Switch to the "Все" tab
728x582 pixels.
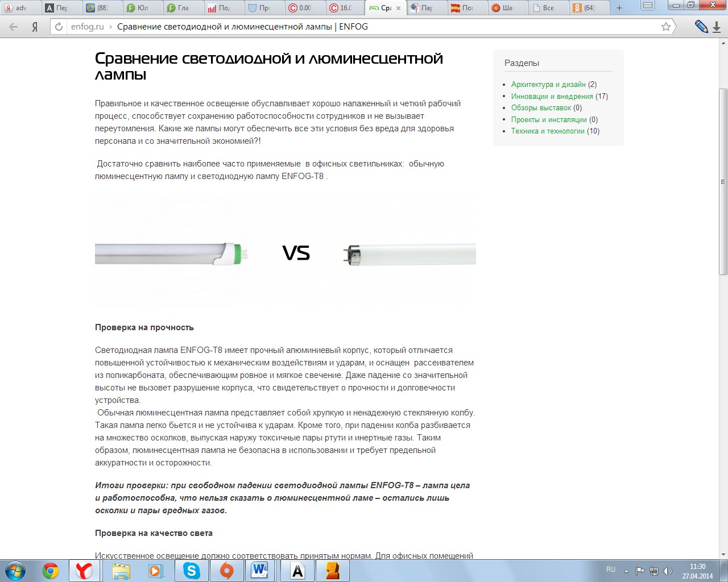click(548, 8)
